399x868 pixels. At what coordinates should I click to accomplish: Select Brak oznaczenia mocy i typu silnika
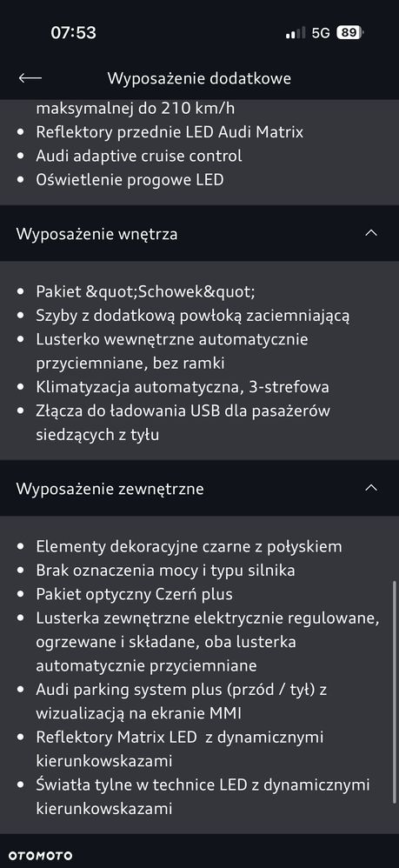(x=165, y=571)
